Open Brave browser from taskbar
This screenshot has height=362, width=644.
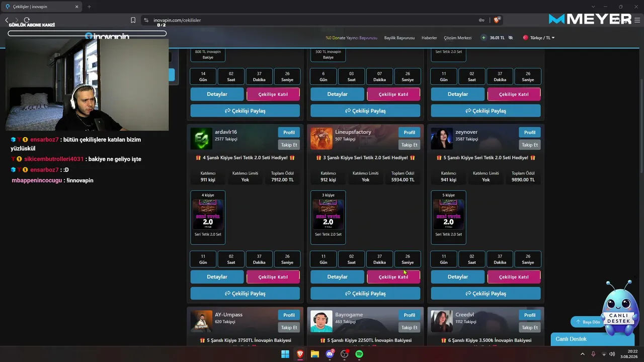(x=300, y=354)
